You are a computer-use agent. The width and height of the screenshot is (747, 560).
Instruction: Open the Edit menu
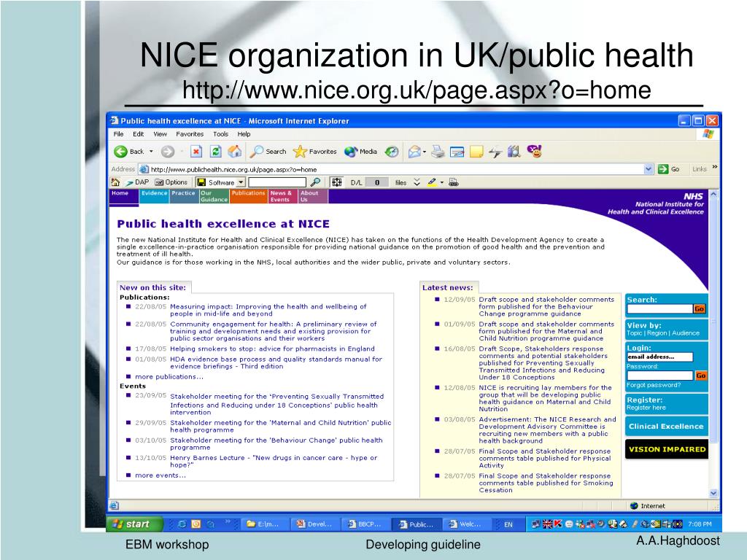pos(138,134)
